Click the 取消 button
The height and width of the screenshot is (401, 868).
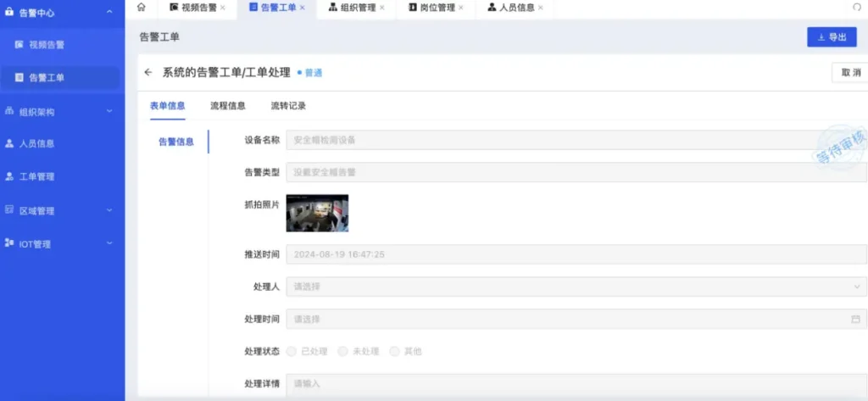tap(851, 73)
